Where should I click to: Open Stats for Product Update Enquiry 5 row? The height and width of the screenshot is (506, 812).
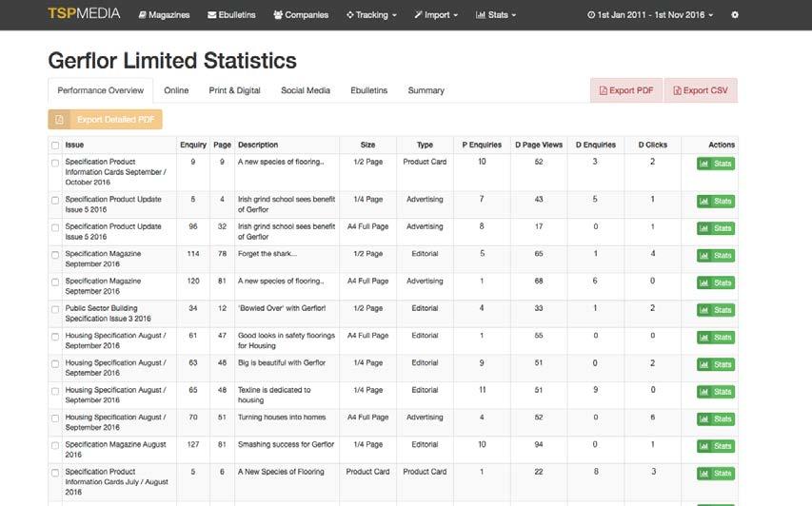(716, 202)
